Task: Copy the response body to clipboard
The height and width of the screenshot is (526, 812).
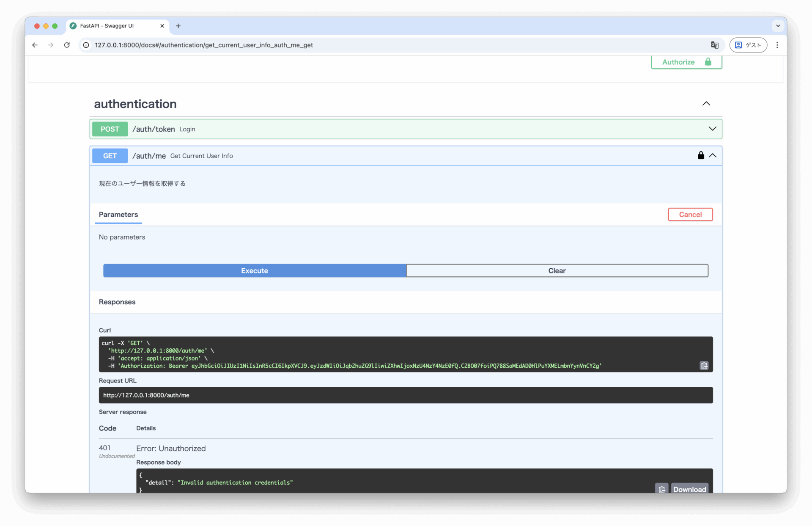Action: click(x=661, y=489)
